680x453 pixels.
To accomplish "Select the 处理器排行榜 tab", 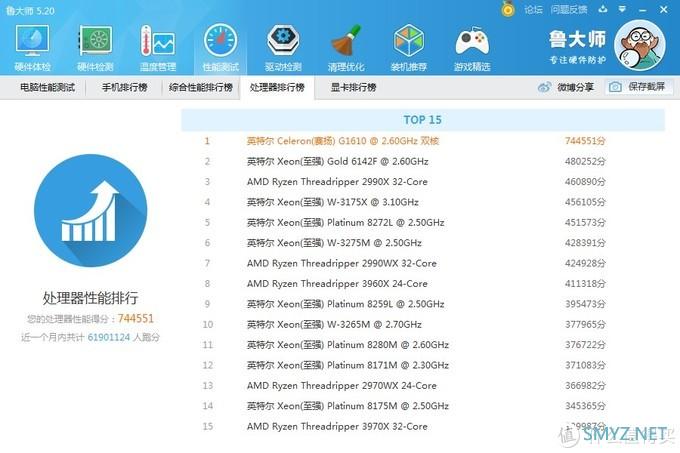I will click(x=277, y=87).
